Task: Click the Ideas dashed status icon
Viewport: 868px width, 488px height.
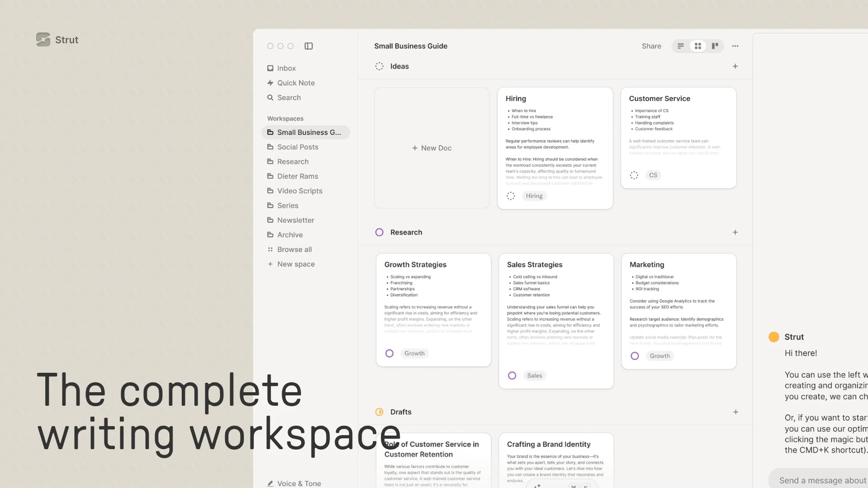Action: point(379,66)
